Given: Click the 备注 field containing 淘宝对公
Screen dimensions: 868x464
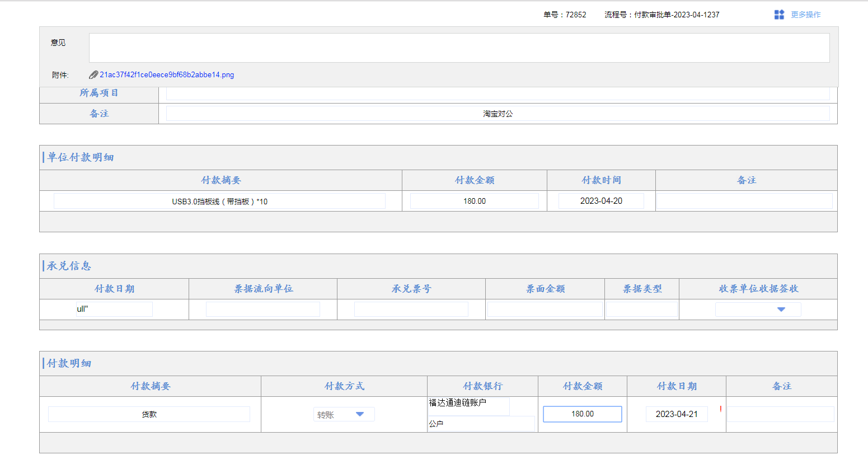Looking at the screenshot, I should pyautogui.click(x=498, y=114).
